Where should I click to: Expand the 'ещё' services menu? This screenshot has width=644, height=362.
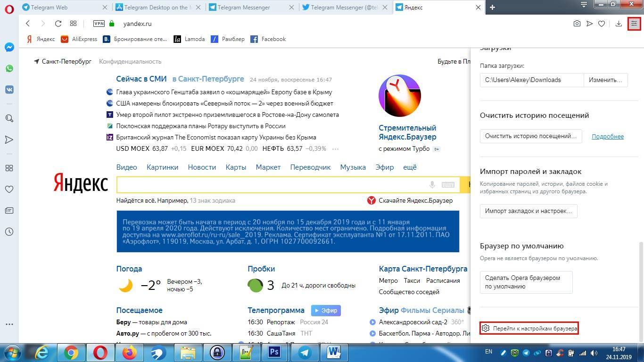click(410, 167)
